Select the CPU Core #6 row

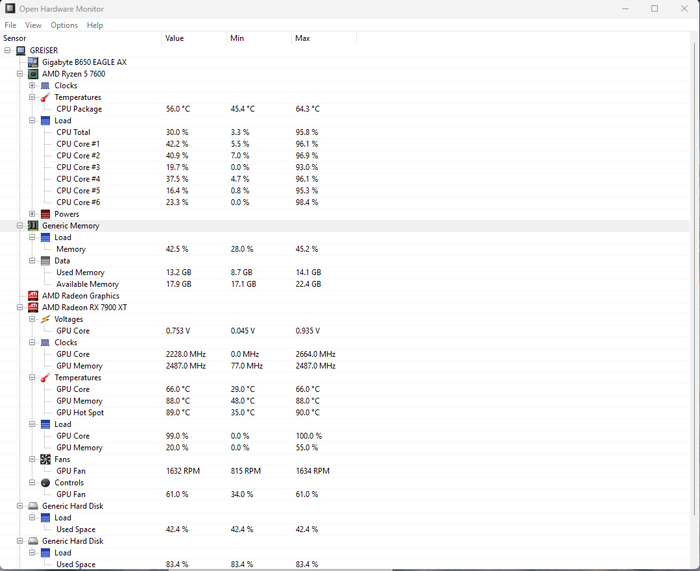345,202
